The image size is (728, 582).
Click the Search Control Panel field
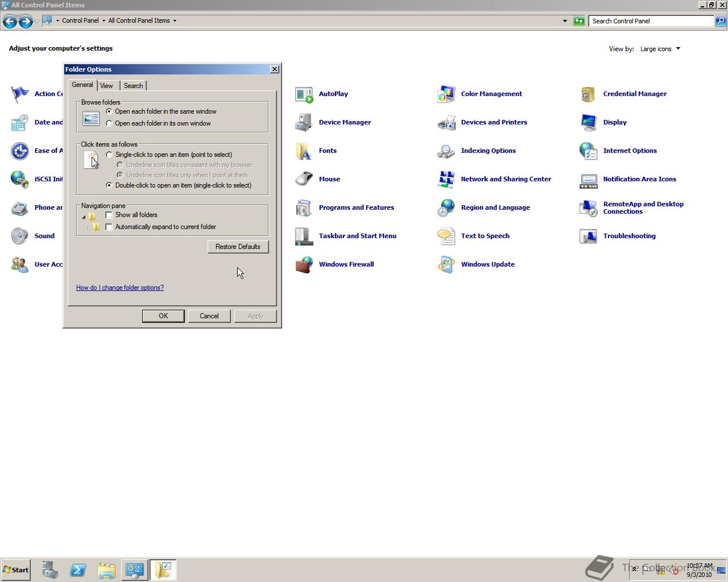[x=651, y=21]
